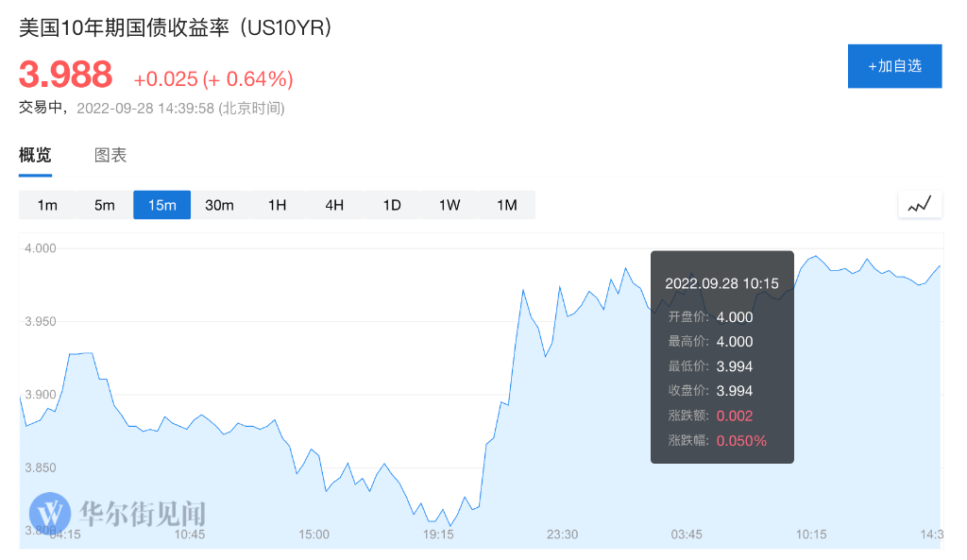Image resolution: width=967 pixels, height=560 pixels.
Task: Switch chart to 1D timeframe
Action: click(392, 205)
